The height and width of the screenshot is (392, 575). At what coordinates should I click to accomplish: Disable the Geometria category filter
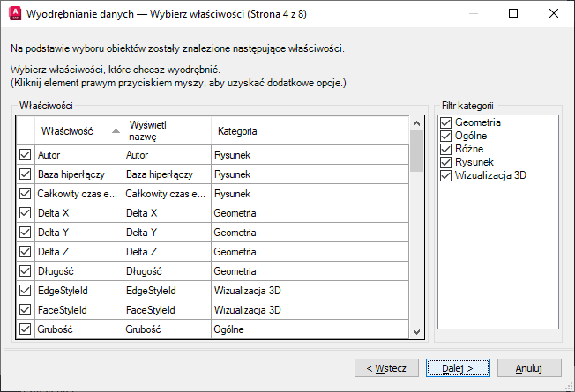tap(446, 122)
